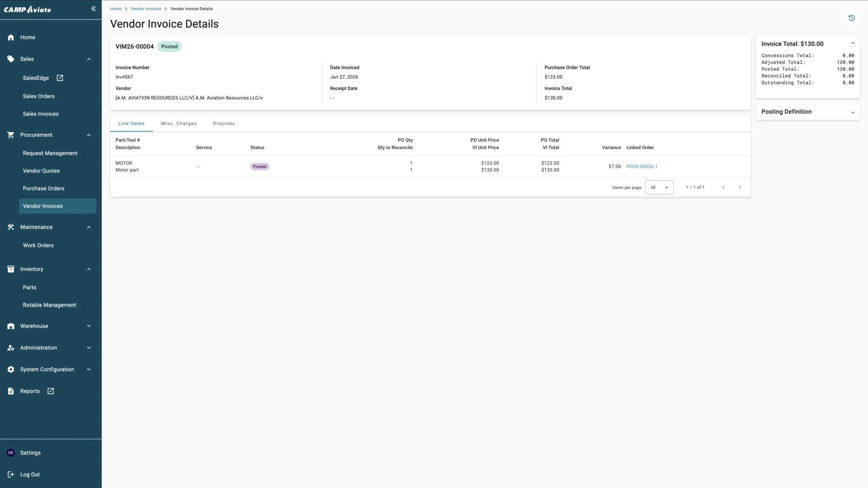Click SalesEdge label in sidebar
Image resolution: width=868 pixels, height=488 pixels.
[36, 78]
